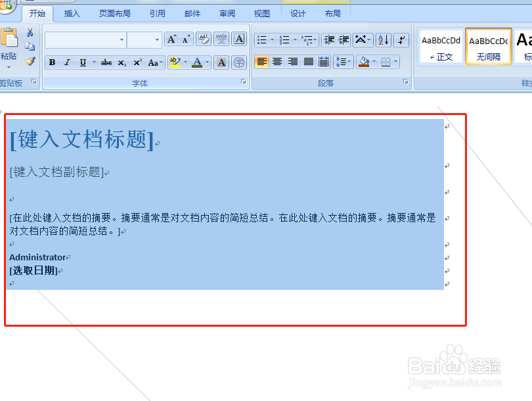Open the font size dropdown

tap(158, 40)
